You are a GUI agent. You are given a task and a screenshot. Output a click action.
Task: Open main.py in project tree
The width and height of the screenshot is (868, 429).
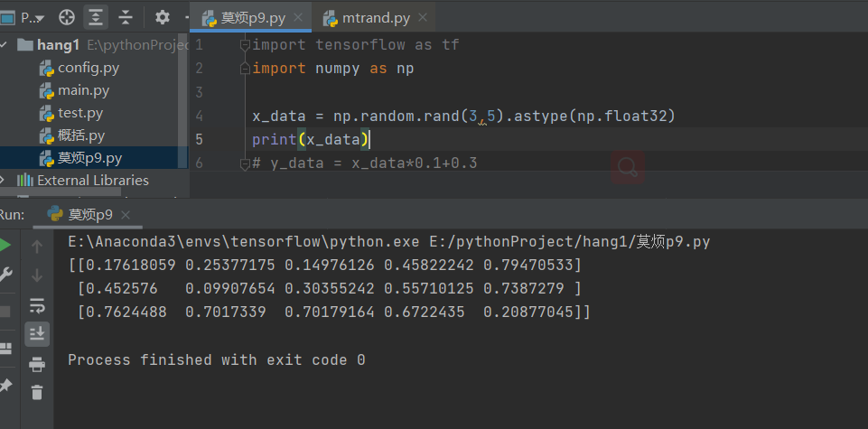[x=84, y=90]
